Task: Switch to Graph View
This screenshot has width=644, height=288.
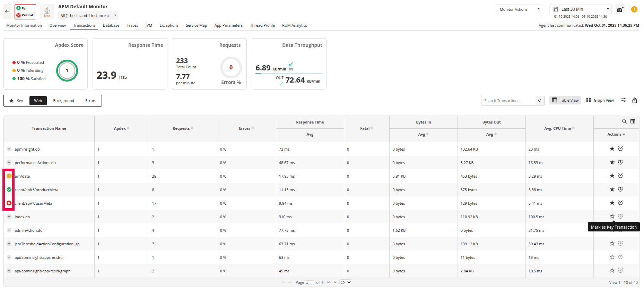Action: pyautogui.click(x=600, y=100)
